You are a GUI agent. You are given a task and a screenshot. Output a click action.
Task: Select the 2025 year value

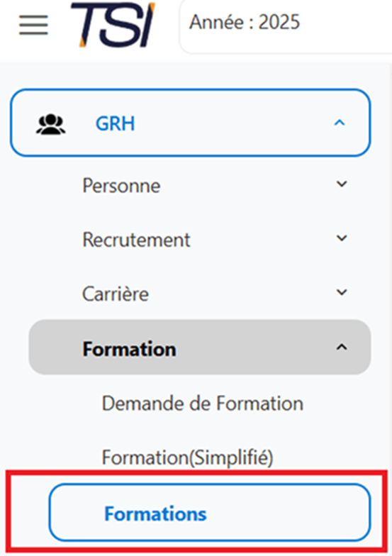pyautogui.click(x=279, y=22)
